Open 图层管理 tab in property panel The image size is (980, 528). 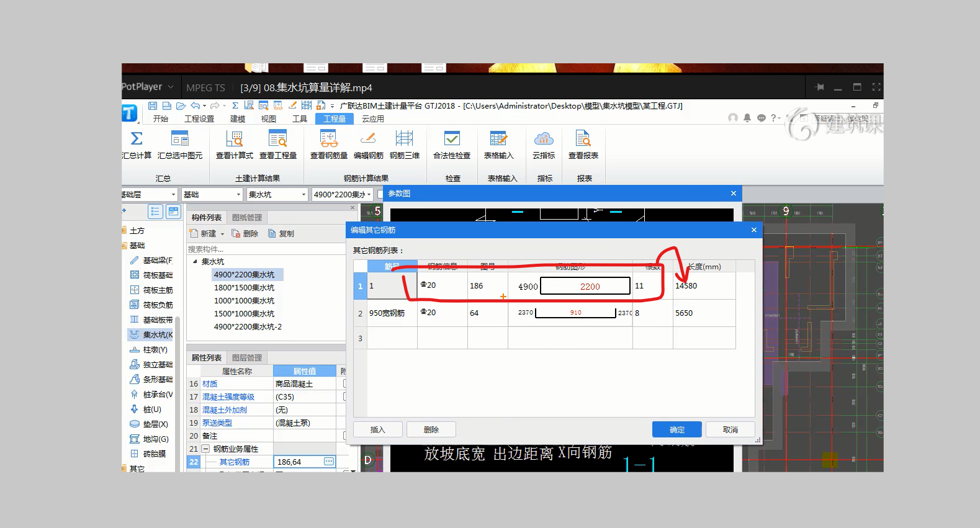(247, 358)
